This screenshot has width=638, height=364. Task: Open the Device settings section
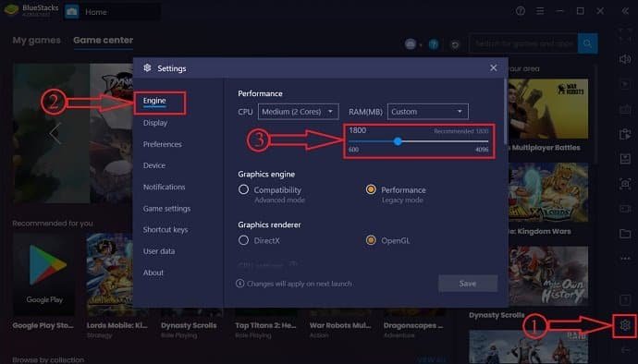pyautogui.click(x=154, y=165)
